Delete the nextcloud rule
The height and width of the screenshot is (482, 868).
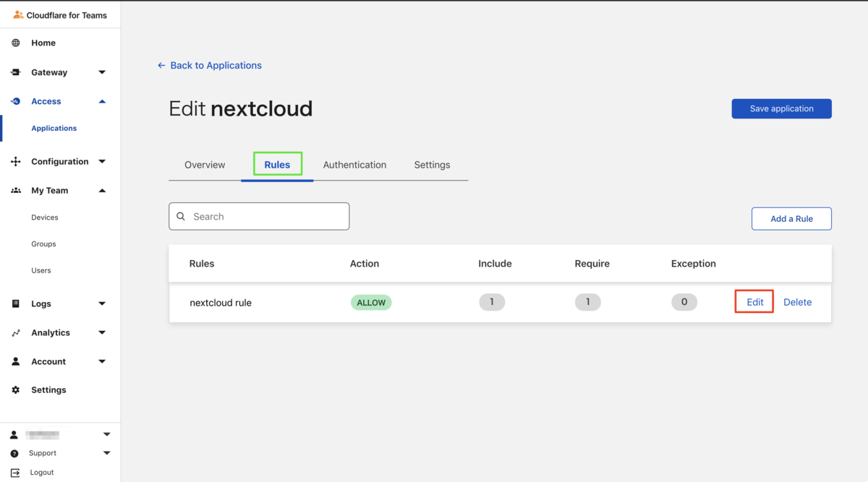[798, 302]
